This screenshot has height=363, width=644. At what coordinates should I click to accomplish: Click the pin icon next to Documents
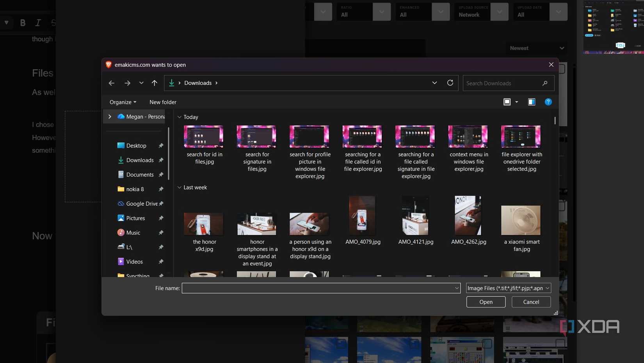161,175
